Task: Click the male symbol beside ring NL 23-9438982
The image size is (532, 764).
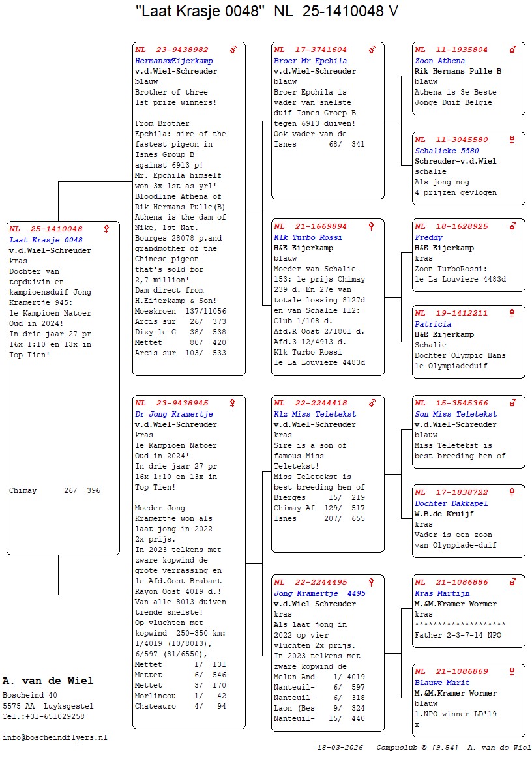Action: click(x=233, y=50)
